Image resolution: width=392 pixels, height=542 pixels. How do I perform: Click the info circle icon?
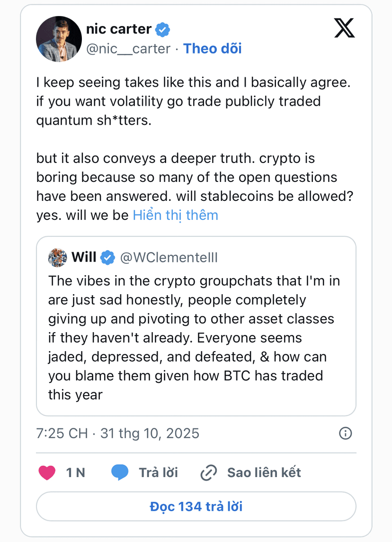click(346, 433)
